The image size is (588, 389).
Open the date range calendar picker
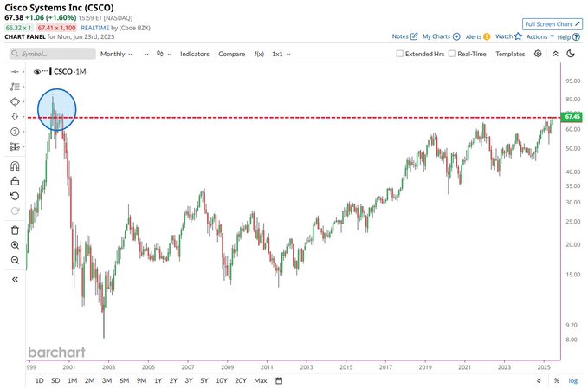coord(279,380)
